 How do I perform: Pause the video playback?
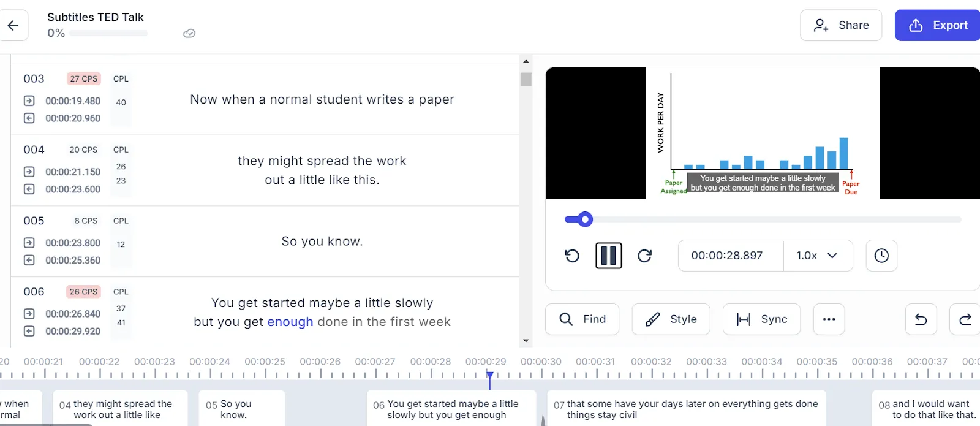click(x=609, y=256)
